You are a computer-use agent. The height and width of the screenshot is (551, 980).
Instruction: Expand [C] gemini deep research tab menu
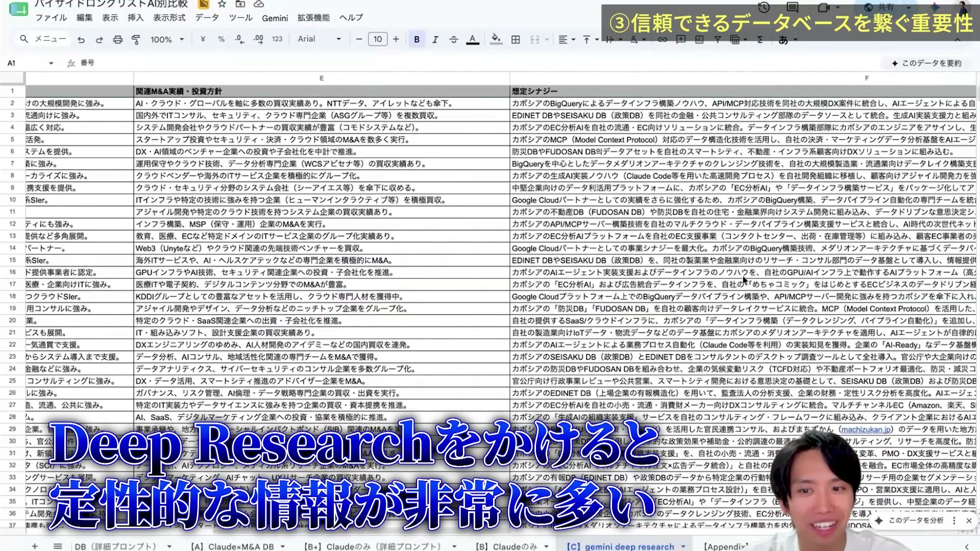coord(683,547)
